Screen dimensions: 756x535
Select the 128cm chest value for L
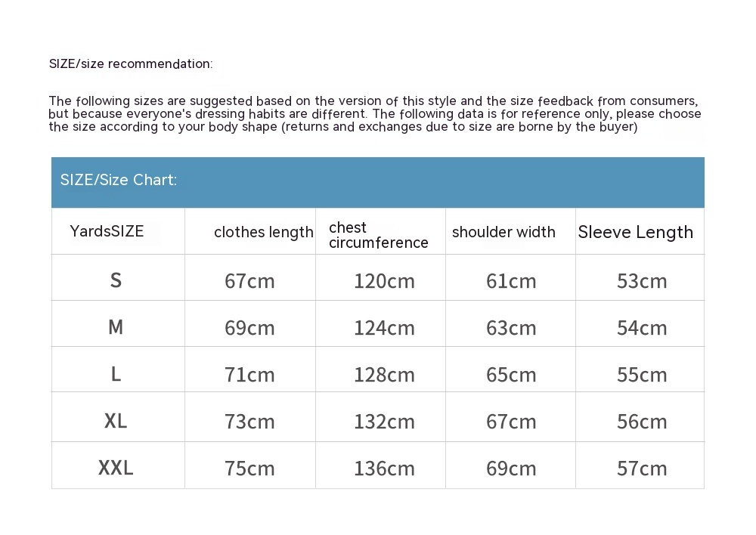pos(384,375)
